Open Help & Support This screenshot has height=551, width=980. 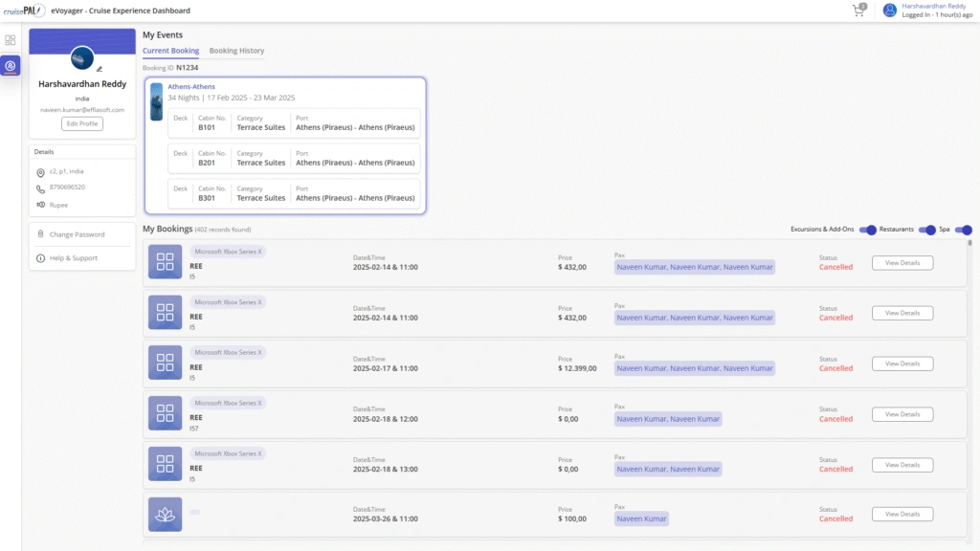tap(73, 258)
